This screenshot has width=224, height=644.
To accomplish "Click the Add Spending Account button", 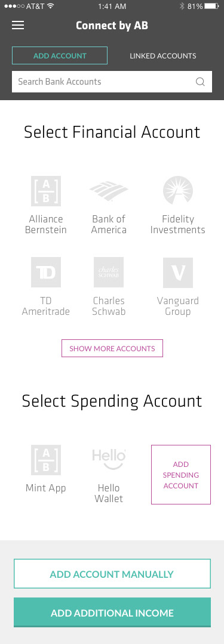I will tap(181, 475).
